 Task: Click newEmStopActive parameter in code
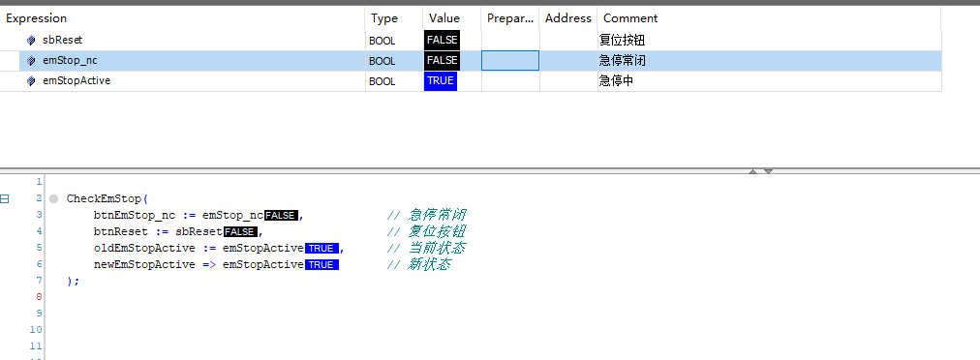point(144,264)
